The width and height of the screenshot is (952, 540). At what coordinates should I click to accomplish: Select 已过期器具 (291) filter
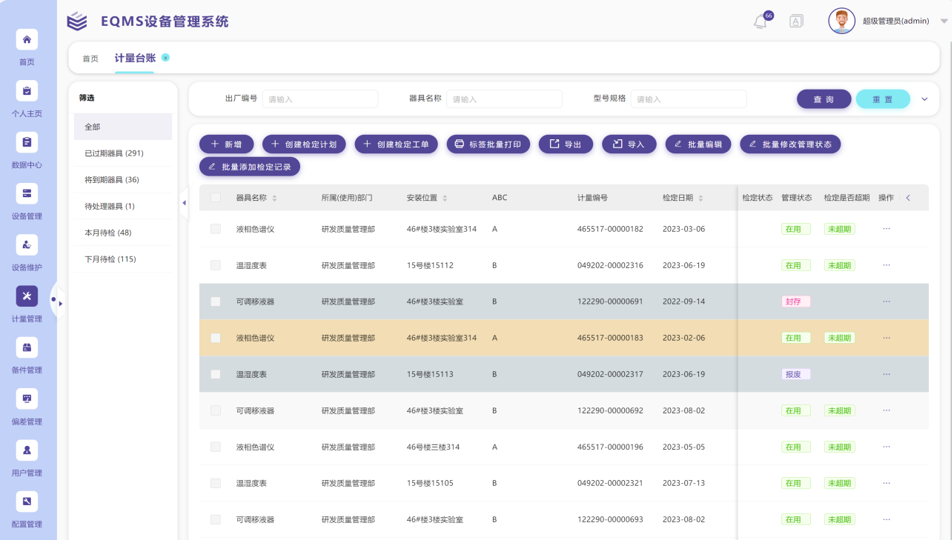pyautogui.click(x=114, y=153)
